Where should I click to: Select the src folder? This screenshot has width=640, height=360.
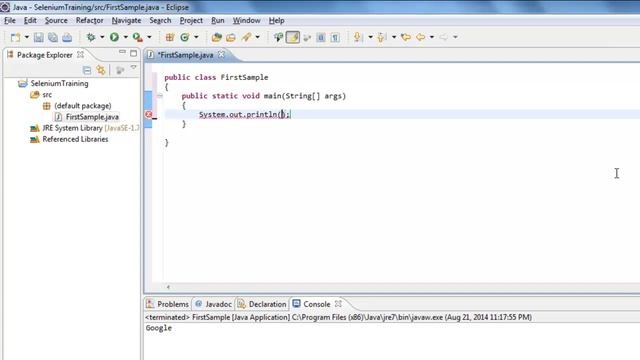[41, 95]
